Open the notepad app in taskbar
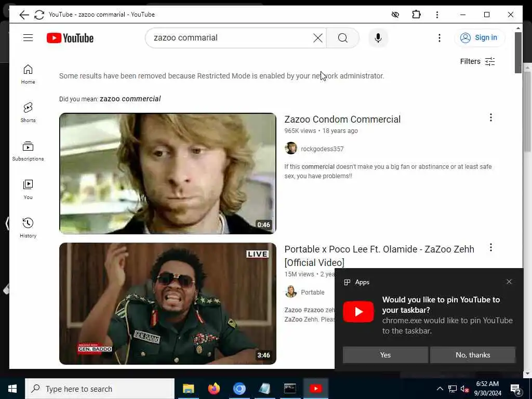This screenshot has height=399, width=532. [x=264, y=389]
